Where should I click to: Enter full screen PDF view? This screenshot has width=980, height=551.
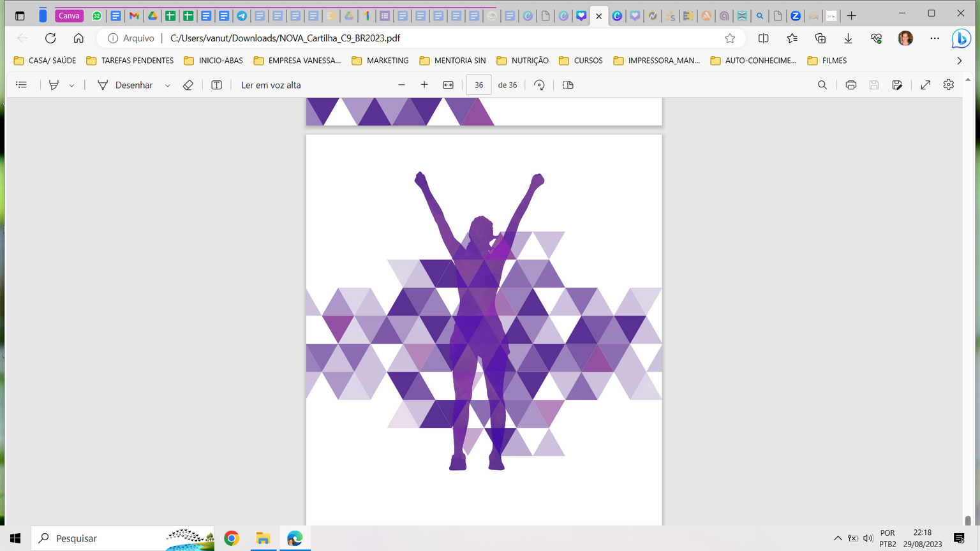(x=925, y=85)
